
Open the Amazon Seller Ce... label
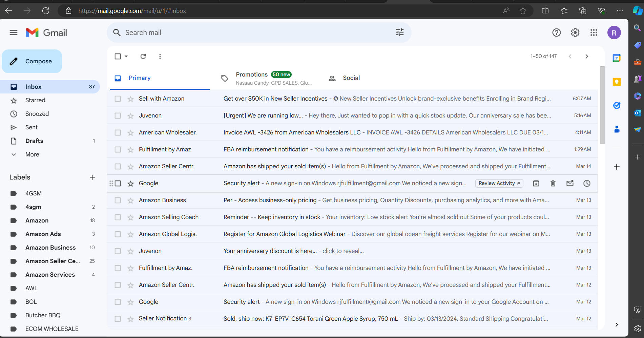click(53, 261)
